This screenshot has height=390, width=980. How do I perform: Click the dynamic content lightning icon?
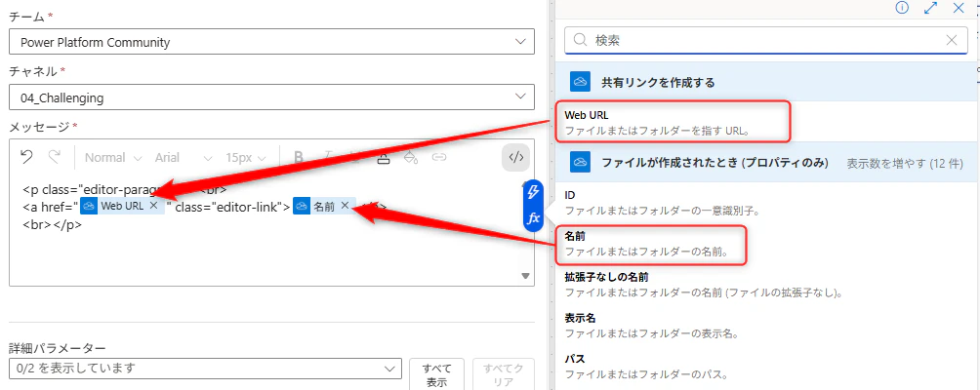[x=534, y=192]
